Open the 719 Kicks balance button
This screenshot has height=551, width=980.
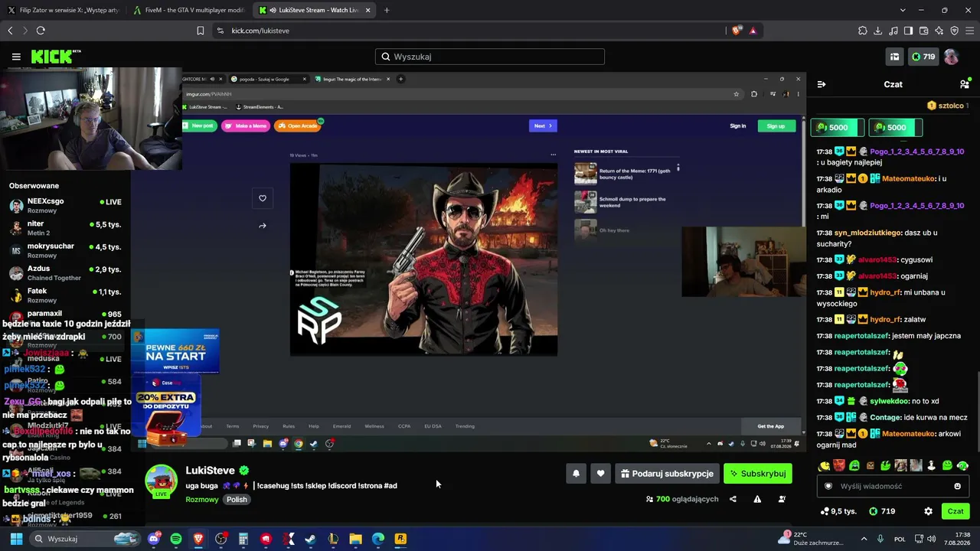click(x=923, y=57)
